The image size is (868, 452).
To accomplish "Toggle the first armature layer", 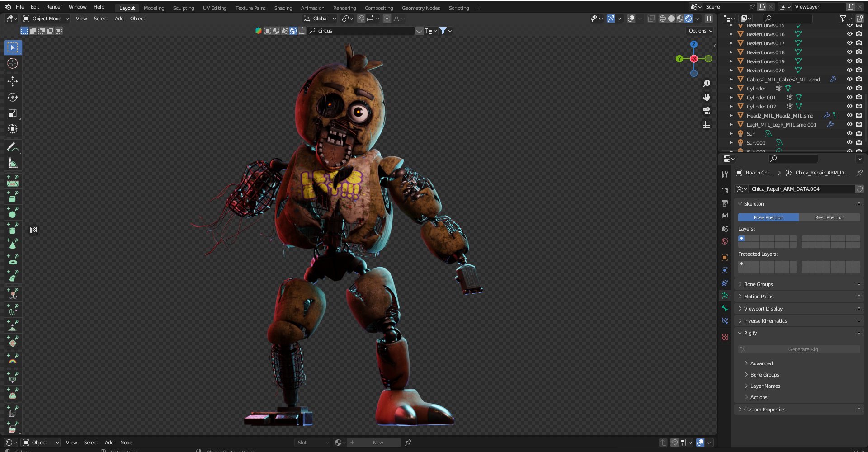I will pos(741,238).
